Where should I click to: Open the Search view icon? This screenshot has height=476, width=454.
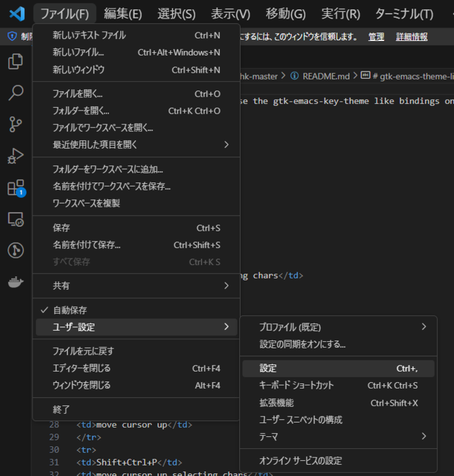pos(15,93)
